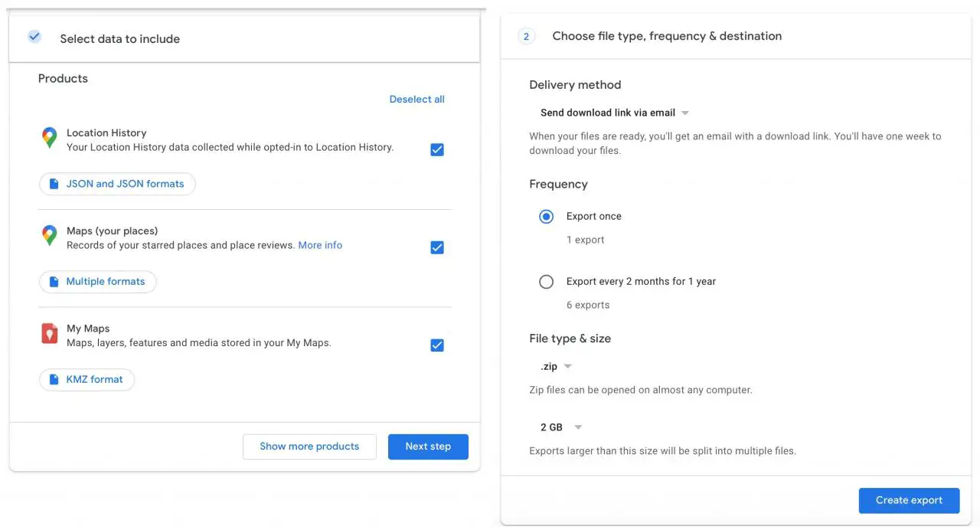The width and height of the screenshot is (980, 530).
Task: Click the checkmark icon beside Select data
Action: click(x=34, y=37)
